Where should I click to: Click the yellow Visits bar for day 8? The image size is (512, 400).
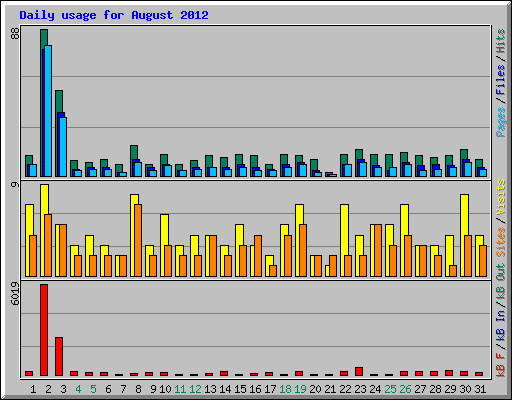pos(134,199)
